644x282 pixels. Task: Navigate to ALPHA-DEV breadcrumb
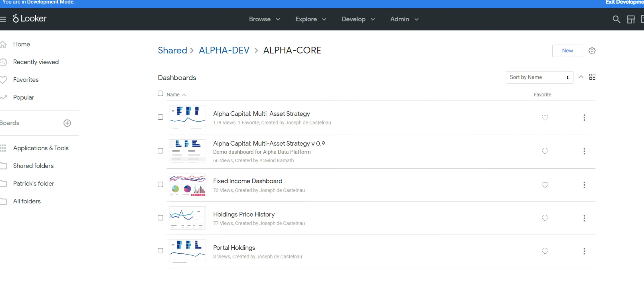(x=224, y=50)
